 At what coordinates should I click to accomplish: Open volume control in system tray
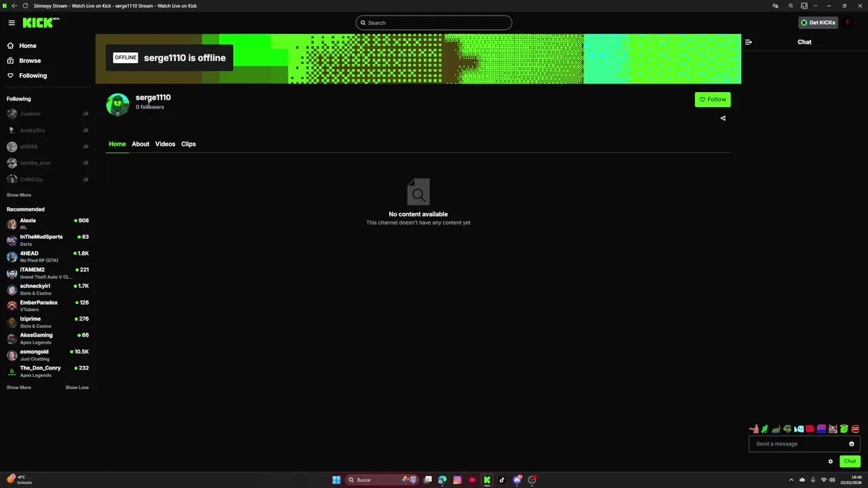832,480
